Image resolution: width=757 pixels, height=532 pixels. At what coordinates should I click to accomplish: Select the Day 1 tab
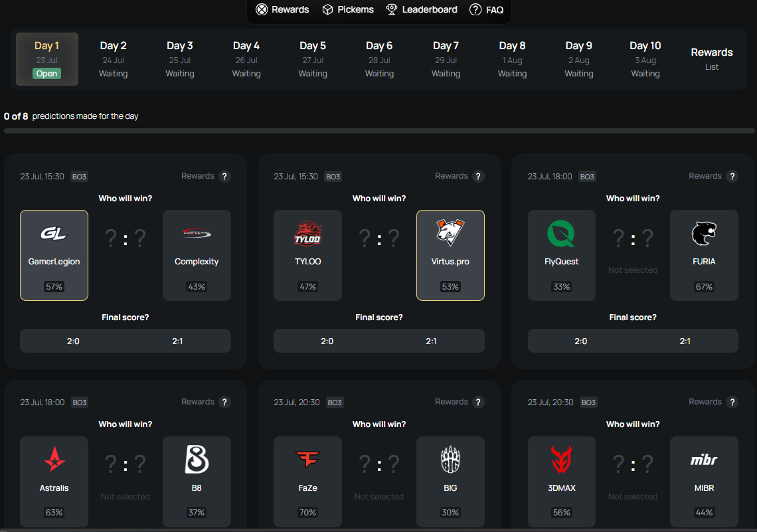click(47, 59)
